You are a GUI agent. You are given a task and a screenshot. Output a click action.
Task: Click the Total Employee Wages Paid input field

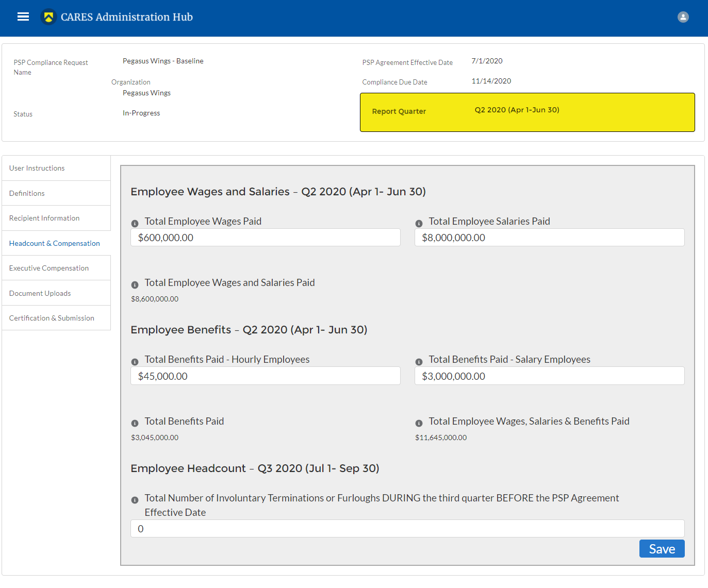(265, 238)
